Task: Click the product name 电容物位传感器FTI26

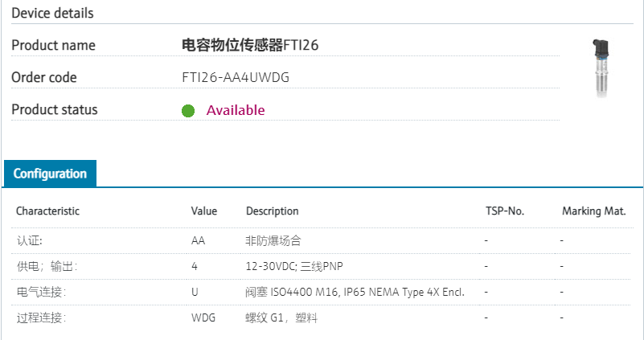Action: coord(250,46)
